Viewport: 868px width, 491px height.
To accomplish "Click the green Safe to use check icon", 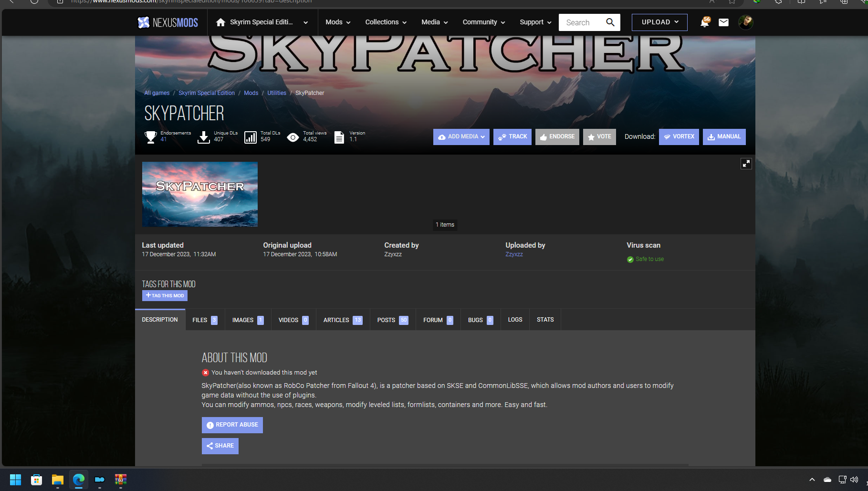I will pyautogui.click(x=630, y=260).
